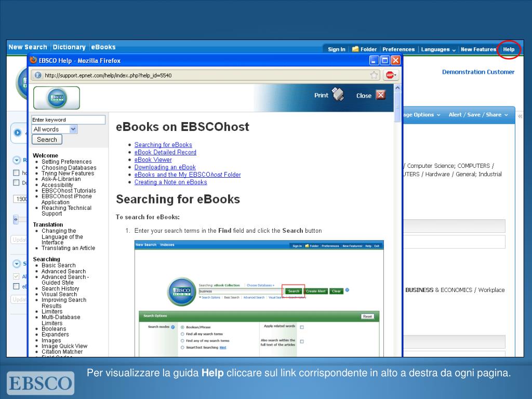
Task: Open Creating a Note on eBooks link
Action: coord(170,182)
